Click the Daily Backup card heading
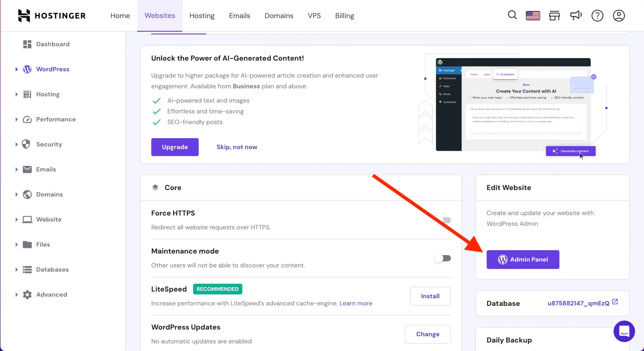 tap(509, 340)
